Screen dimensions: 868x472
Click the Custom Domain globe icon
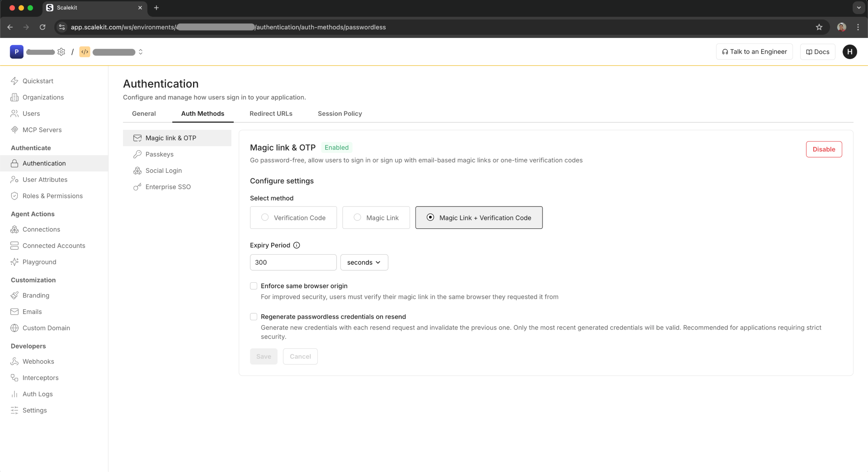point(14,328)
